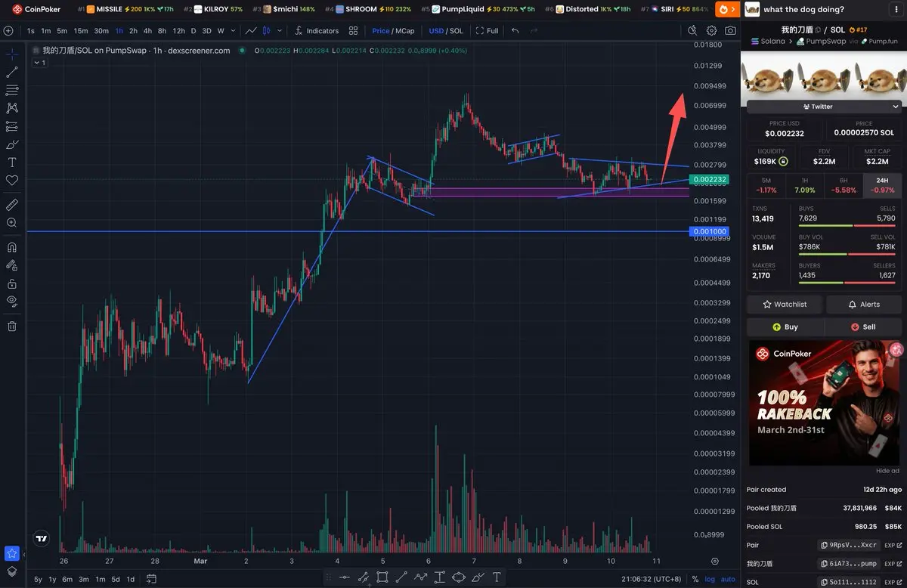The width and height of the screenshot is (907, 588).
Task: Select the 6H stats period tab
Action: tap(843, 185)
